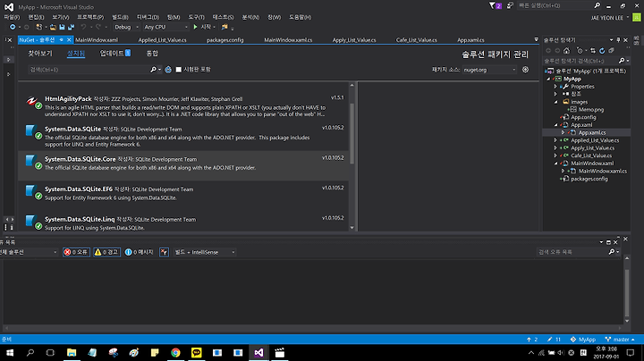Viewport: 644px width, 361px height.
Task: Click the Windows Start button
Action: coord(10,353)
